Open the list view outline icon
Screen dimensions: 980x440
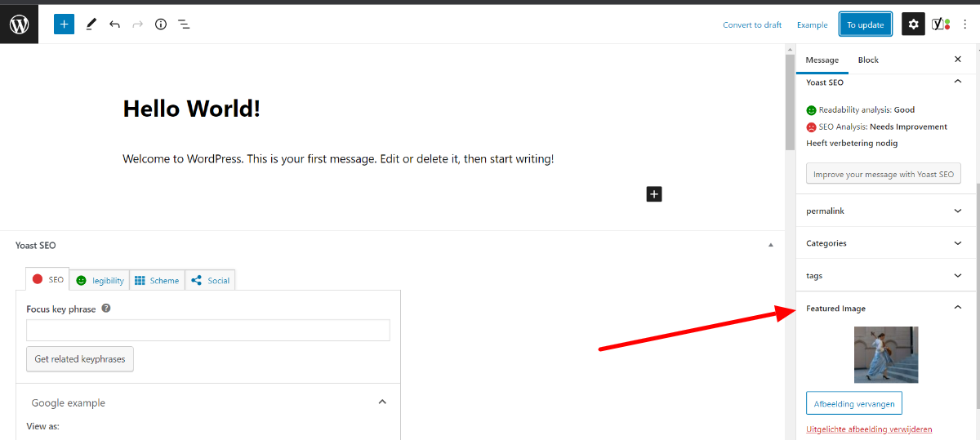185,24
